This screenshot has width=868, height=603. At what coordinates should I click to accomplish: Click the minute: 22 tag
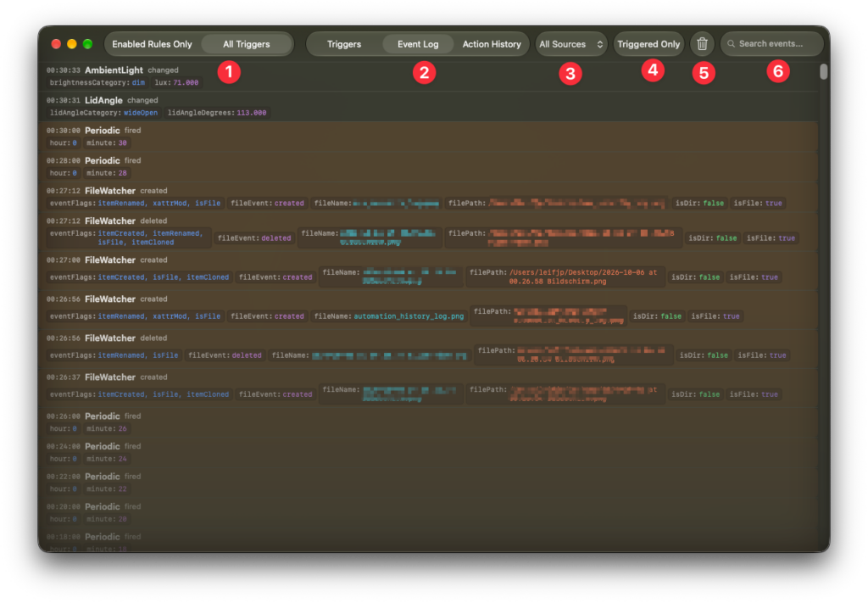(107, 489)
